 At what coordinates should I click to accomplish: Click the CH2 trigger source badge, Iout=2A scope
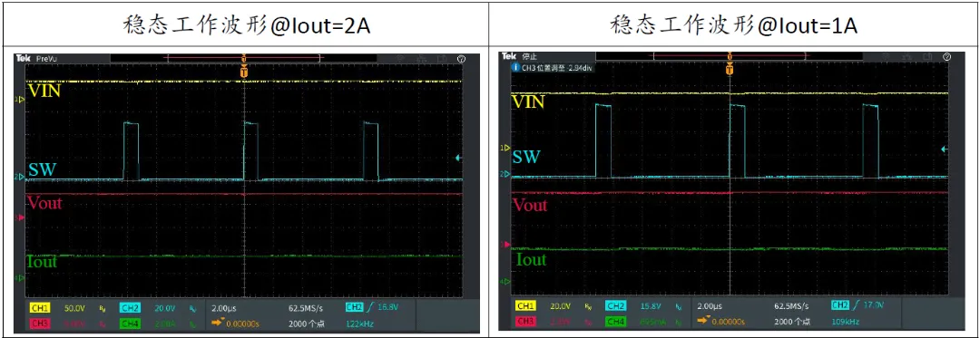pyautogui.click(x=354, y=307)
